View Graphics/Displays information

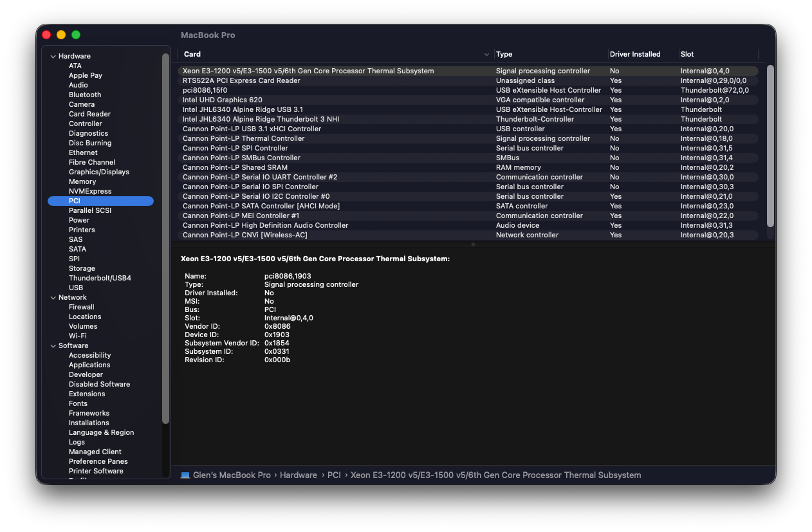pyautogui.click(x=99, y=172)
